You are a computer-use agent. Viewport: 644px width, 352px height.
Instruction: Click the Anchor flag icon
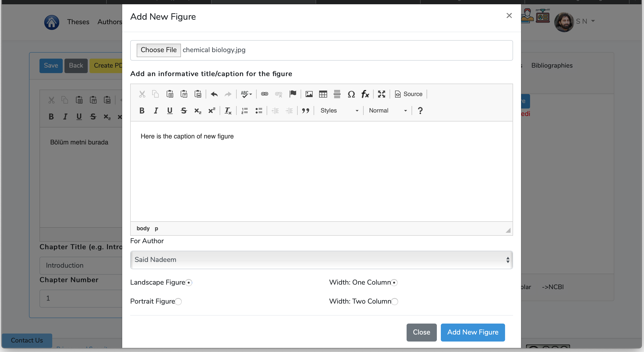click(x=293, y=94)
